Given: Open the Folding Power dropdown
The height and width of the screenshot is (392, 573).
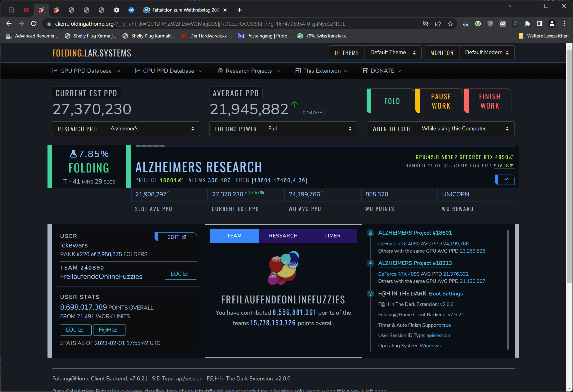Looking at the screenshot, I should pos(309,129).
